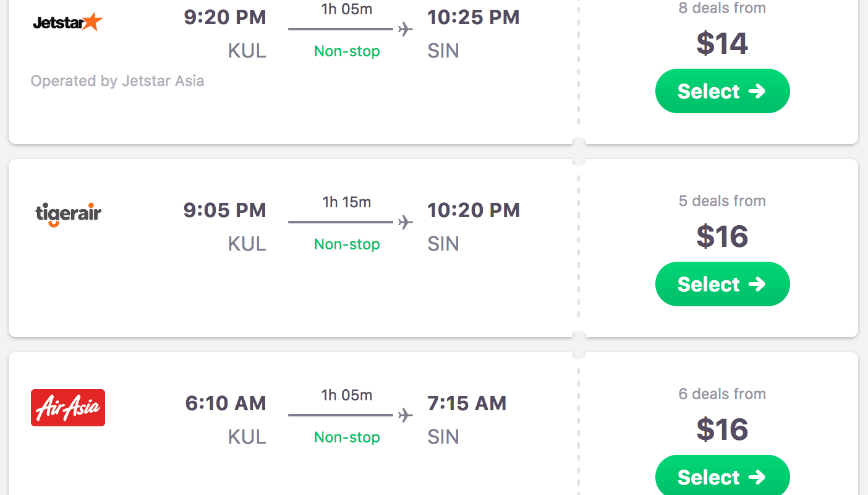This screenshot has width=868, height=495.
Task: Click the 1h 15m duration label
Action: coord(347,202)
